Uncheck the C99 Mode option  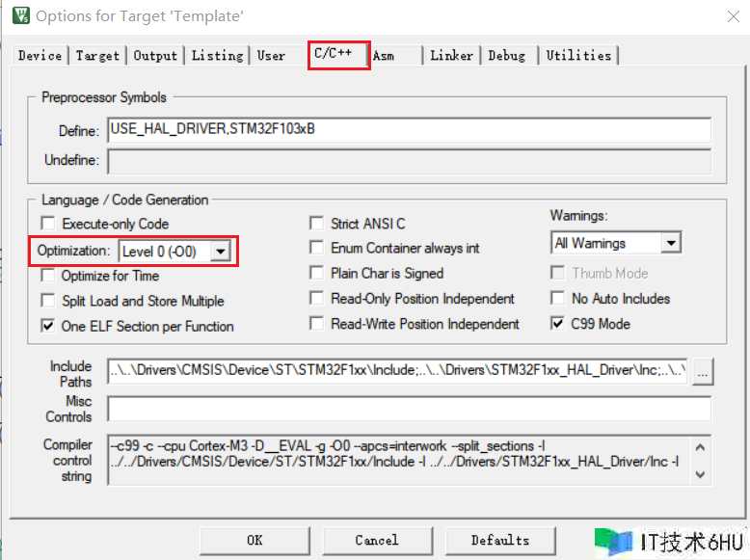(557, 324)
